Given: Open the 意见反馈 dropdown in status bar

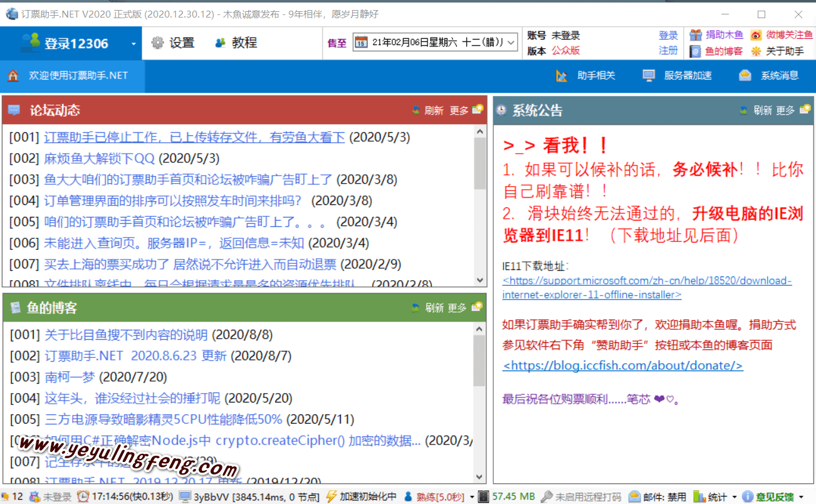Looking at the screenshot, I should 800,497.
